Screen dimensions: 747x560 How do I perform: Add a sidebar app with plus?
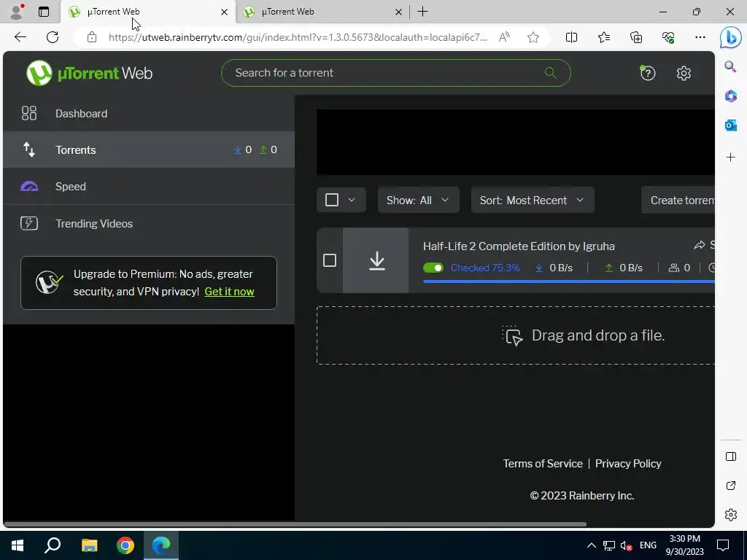coord(730,157)
